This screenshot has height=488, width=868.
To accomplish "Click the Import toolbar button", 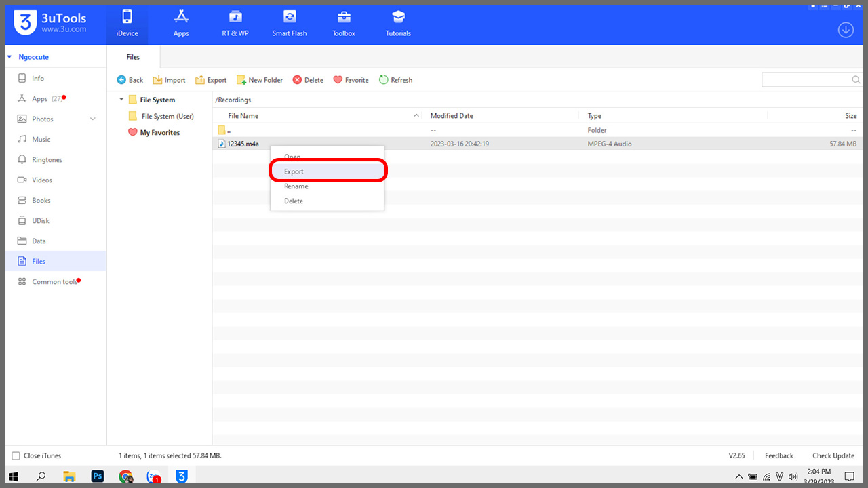I will (169, 80).
